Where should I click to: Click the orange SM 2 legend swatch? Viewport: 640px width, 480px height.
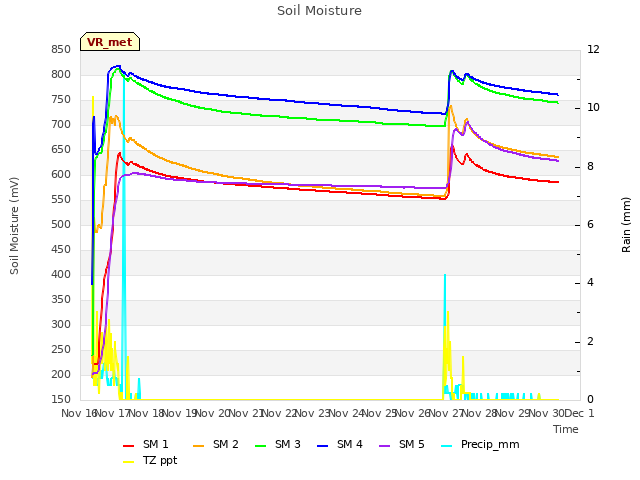pos(199,446)
